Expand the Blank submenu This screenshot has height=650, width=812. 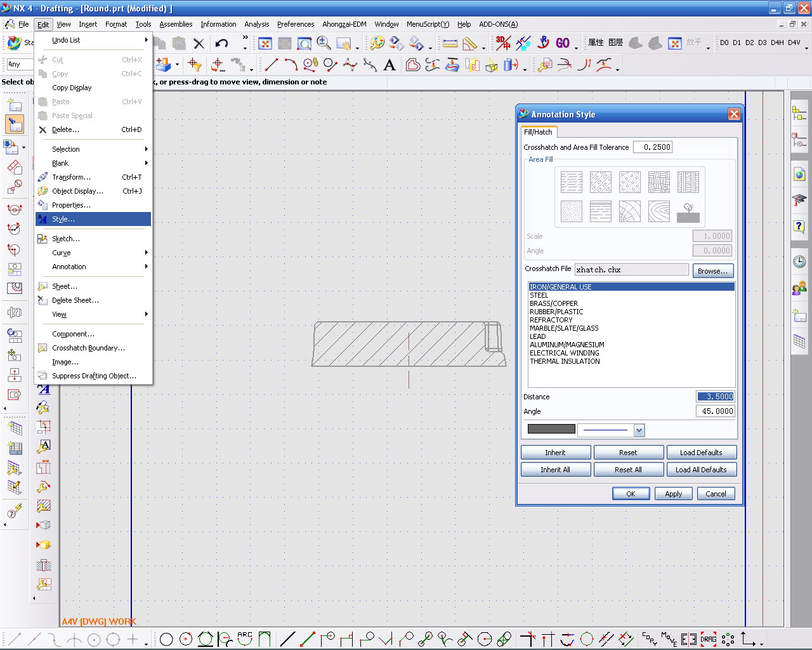93,163
